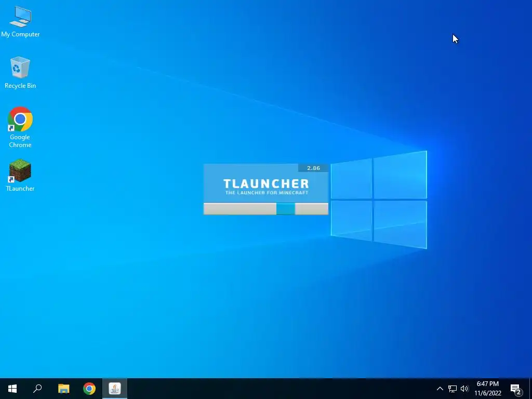Viewport: 532px width, 399px height.
Task: Click the TLauncher loading progress bar
Action: pyautogui.click(x=266, y=209)
